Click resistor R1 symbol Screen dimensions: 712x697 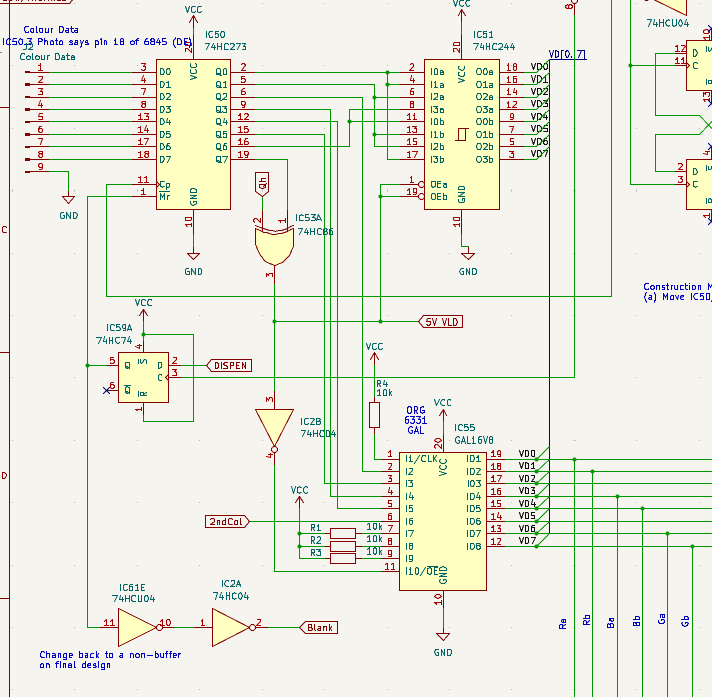[x=343, y=534]
